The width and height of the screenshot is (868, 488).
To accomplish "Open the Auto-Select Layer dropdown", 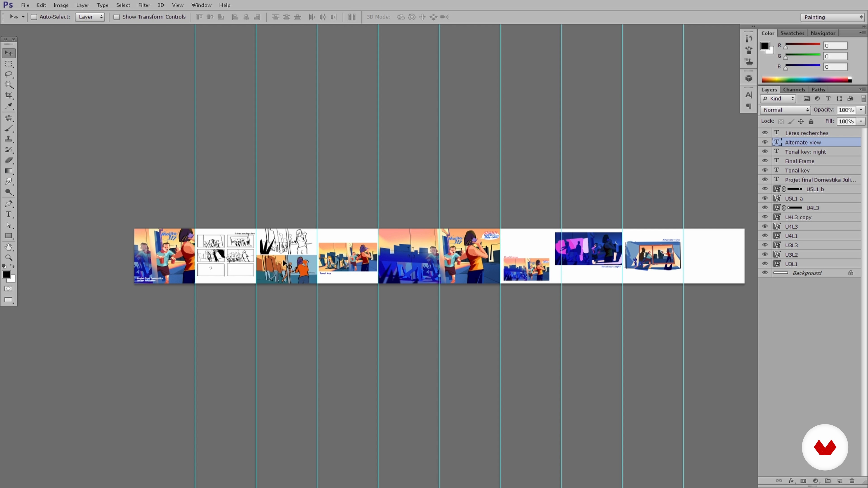I will [x=90, y=17].
